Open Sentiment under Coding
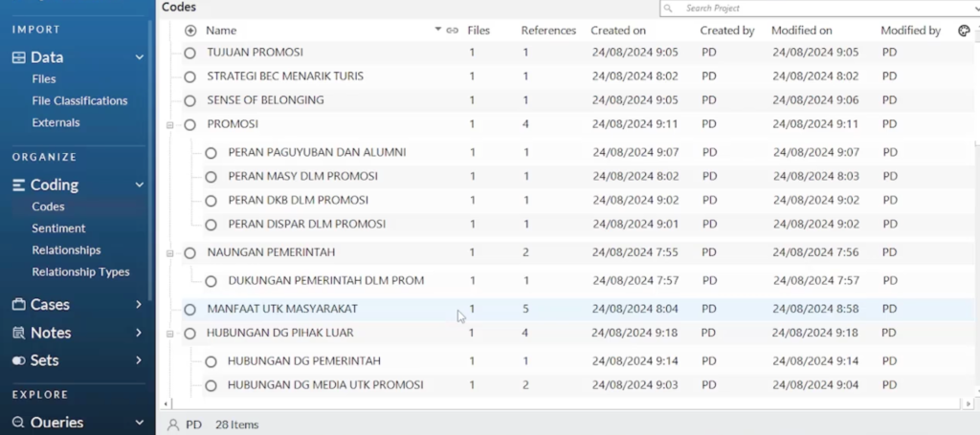980x435 pixels. pyautogui.click(x=58, y=228)
